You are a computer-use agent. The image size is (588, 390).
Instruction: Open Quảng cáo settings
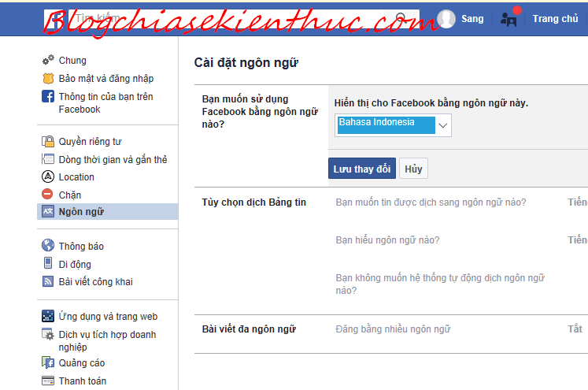pyautogui.click(x=82, y=363)
